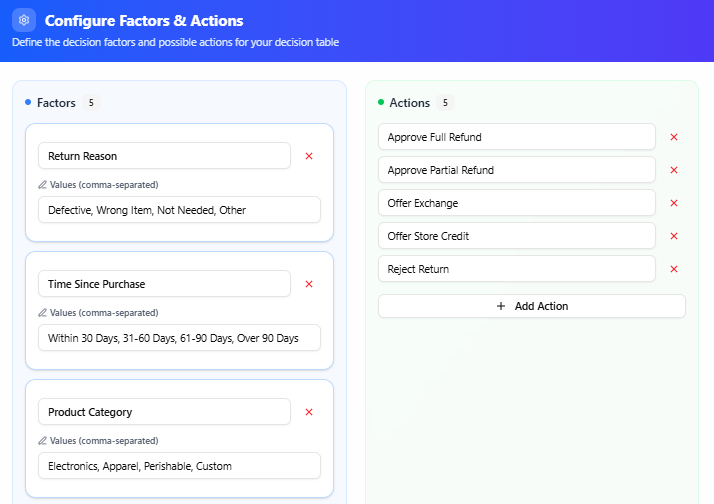
Task: Edit the Offer Store Credit action field
Action: tap(516, 236)
